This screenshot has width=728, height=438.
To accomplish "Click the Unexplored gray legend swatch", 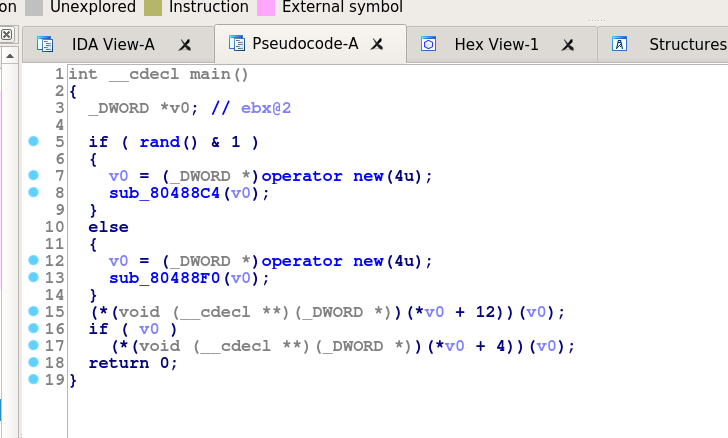I will pos(34,8).
